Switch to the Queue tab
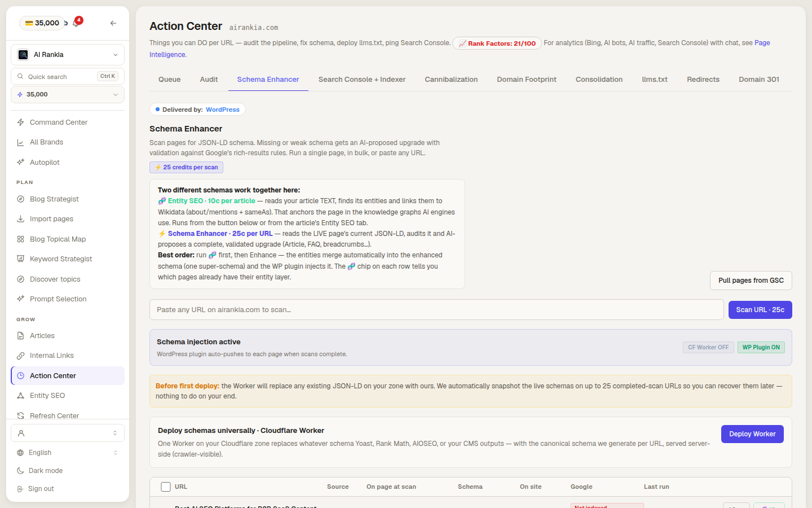 tap(170, 80)
